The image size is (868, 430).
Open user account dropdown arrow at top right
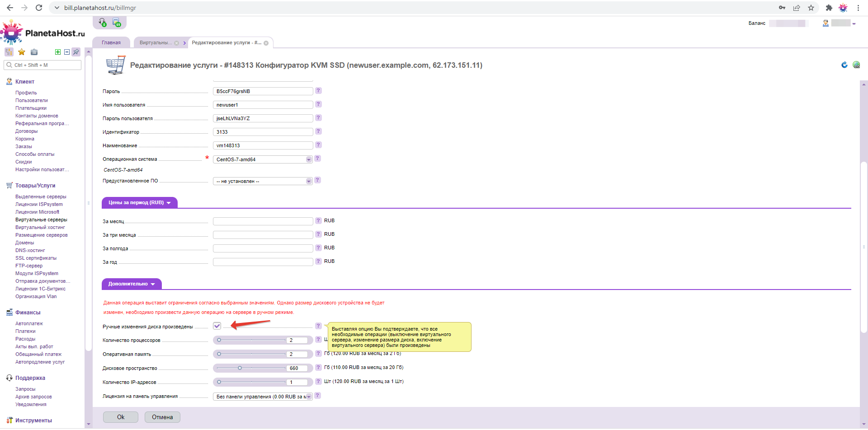tap(854, 24)
